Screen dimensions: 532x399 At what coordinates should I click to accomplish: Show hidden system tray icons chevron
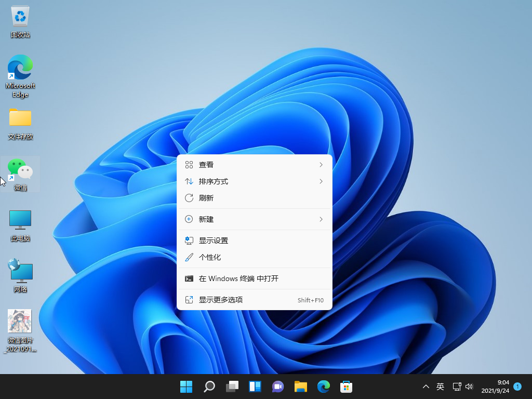click(x=426, y=387)
